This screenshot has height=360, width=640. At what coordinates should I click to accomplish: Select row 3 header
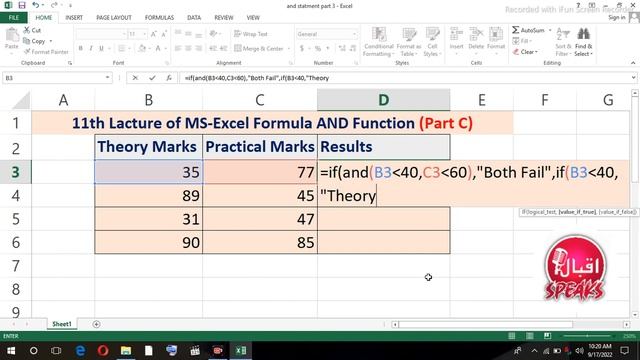(x=16, y=172)
